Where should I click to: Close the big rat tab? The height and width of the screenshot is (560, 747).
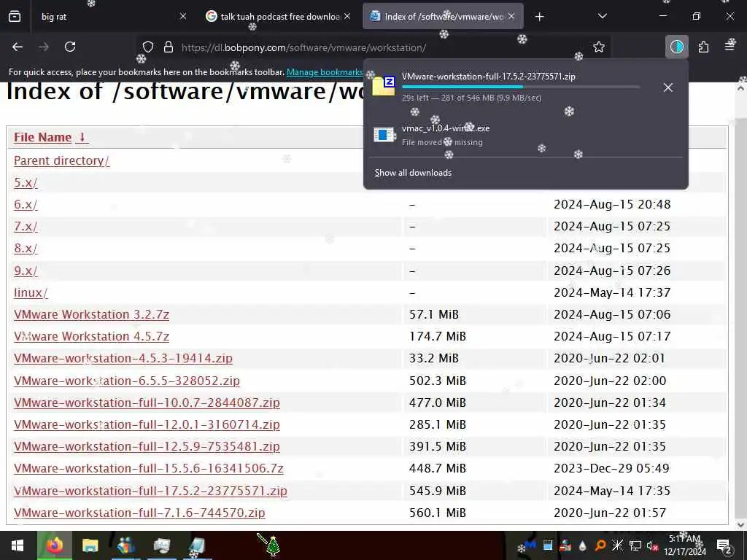click(183, 17)
